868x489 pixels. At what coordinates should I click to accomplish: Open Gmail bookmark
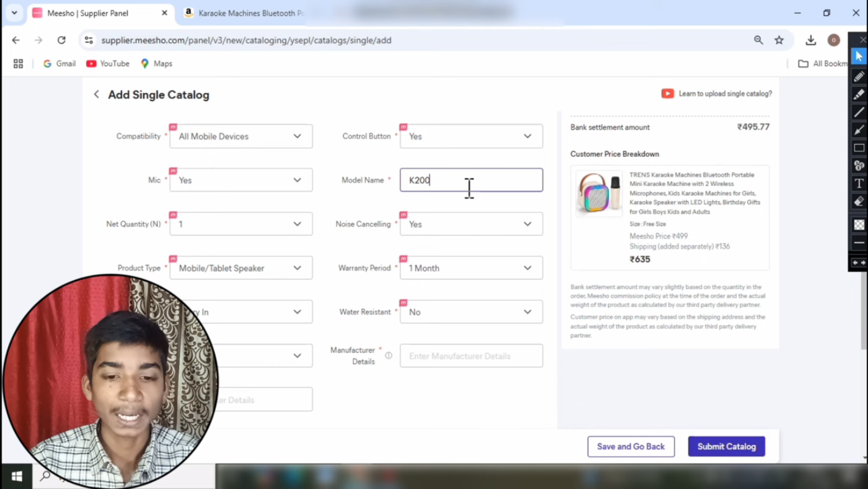click(x=60, y=63)
